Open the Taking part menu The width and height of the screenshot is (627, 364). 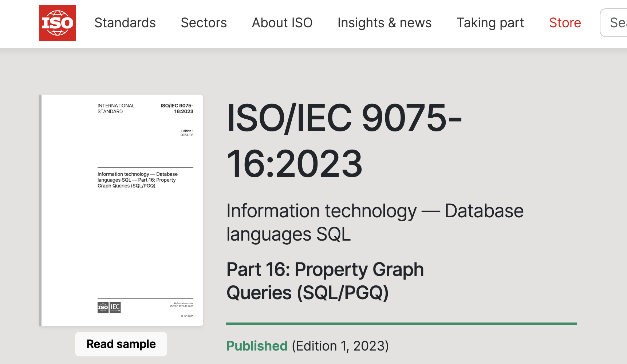[x=490, y=23]
